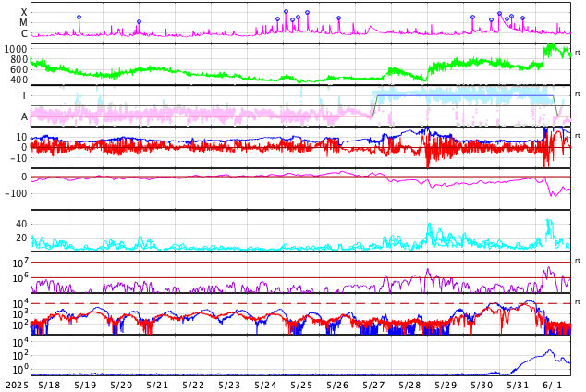Click the last flare marker on 5/25
This screenshot has width=586, height=392.
[x=307, y=13]
